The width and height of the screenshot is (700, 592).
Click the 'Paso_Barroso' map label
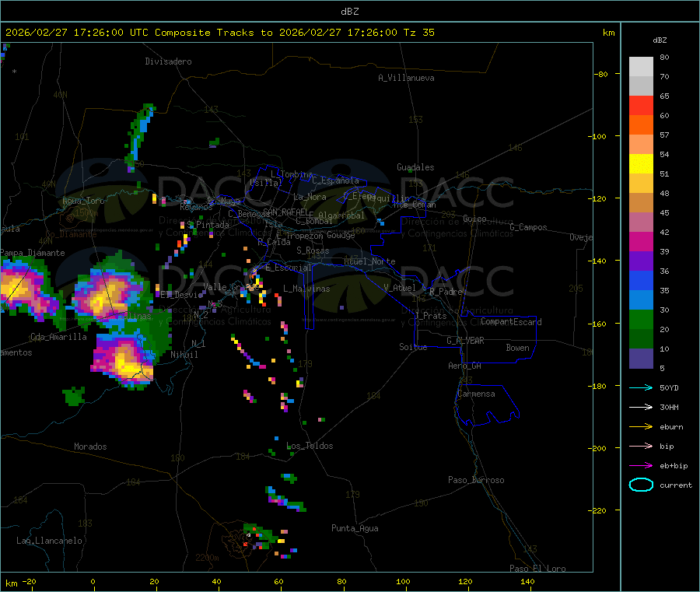tap(476, 480)
